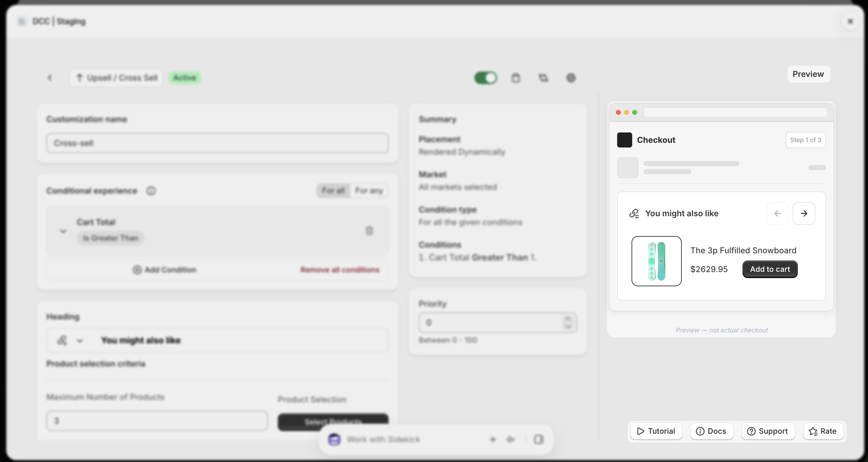Click Add Condition
The width and height of the screenshot is (868, 462).
[164, 270]
